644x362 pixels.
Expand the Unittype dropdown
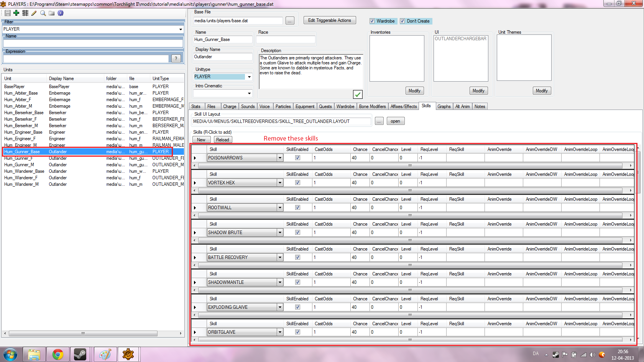click(249, 77)
